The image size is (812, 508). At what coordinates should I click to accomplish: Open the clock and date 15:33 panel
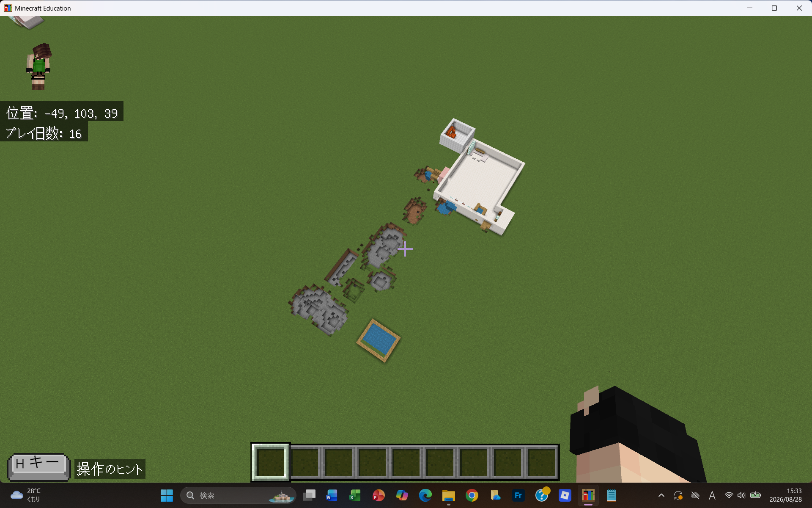pyautogui.click(x=786, y=495)
